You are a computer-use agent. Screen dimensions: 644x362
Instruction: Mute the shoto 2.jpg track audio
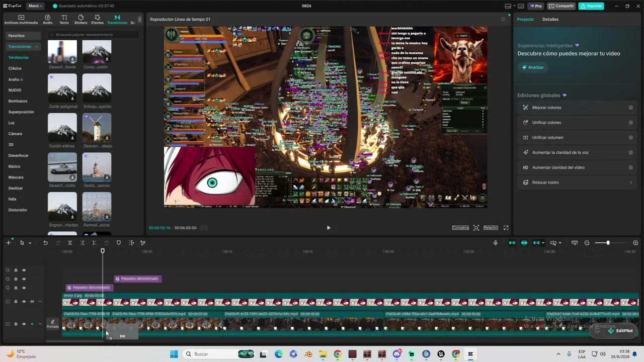32,302
